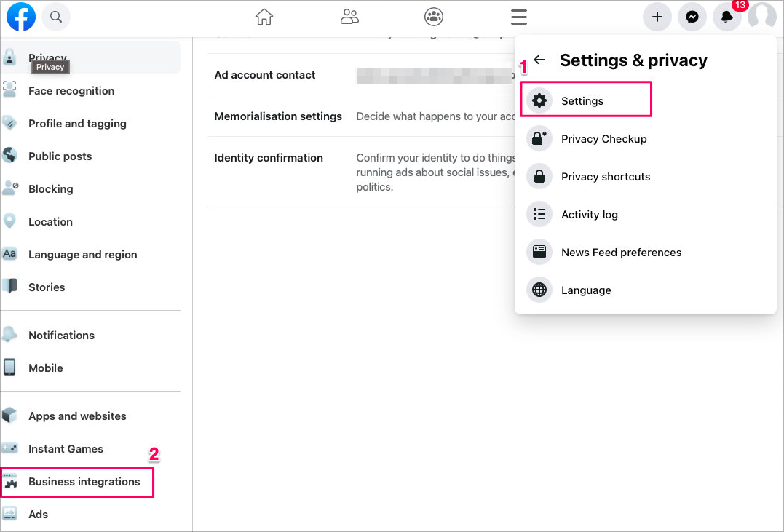Click the Blocking sidebar icon
This screenshot has width=784, height=532.
[9, 188]
